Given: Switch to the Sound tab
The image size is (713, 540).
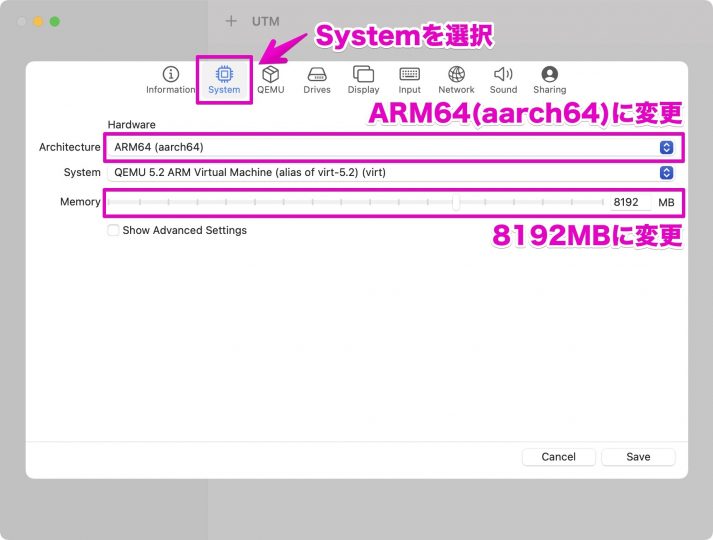Looking at the screenshot, I should coord(503,80).
